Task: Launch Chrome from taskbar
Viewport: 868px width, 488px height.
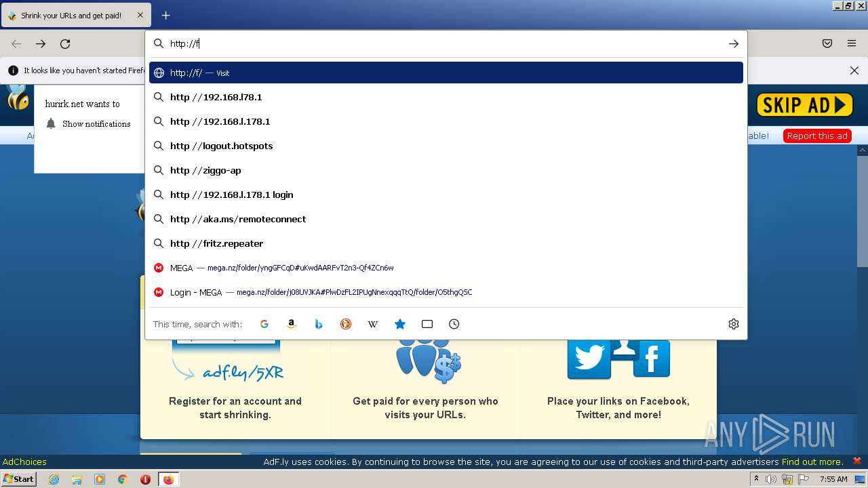Action: pyautogui.click(x=123, y=479)
